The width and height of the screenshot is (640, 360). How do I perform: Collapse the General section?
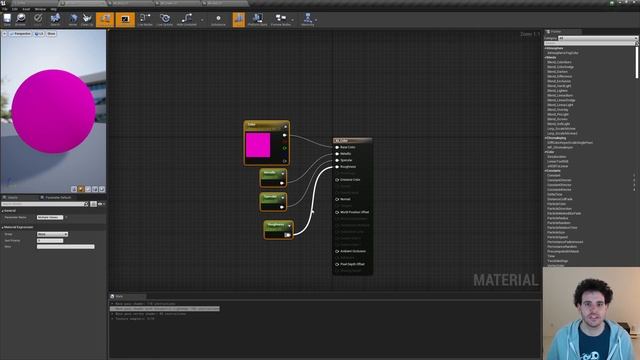pos(2,211)
